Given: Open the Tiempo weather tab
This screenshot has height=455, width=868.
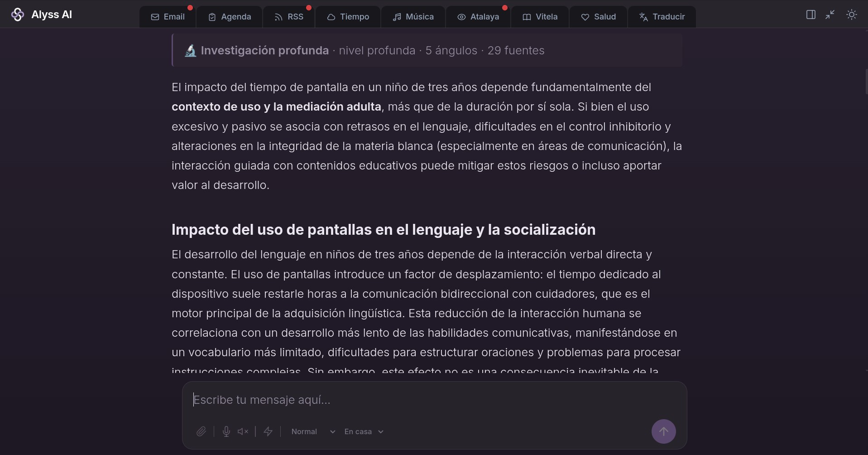Looking at the screenshot, I should (348, 17).
